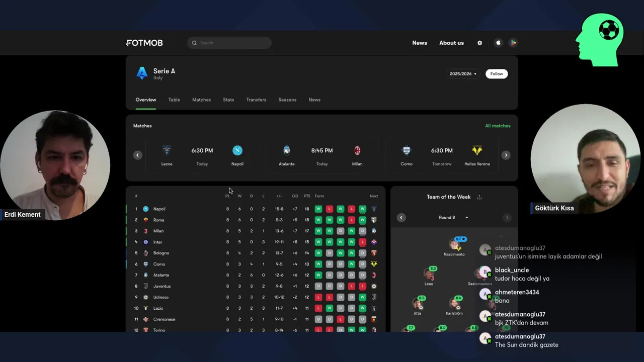Screen dimensions: 644x362
Task: Click Napoli's latest form result badge
Action: [x=362, y=209]
